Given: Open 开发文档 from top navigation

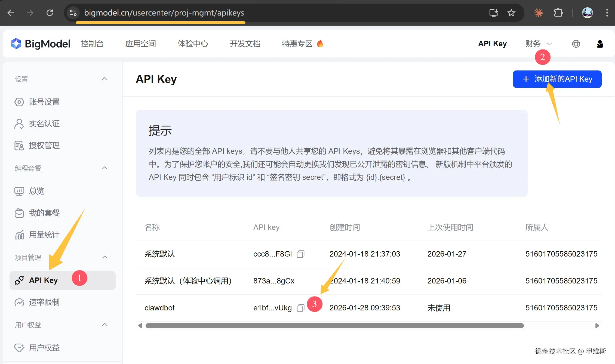Looking at the screenshot, I should pos(245,44).
